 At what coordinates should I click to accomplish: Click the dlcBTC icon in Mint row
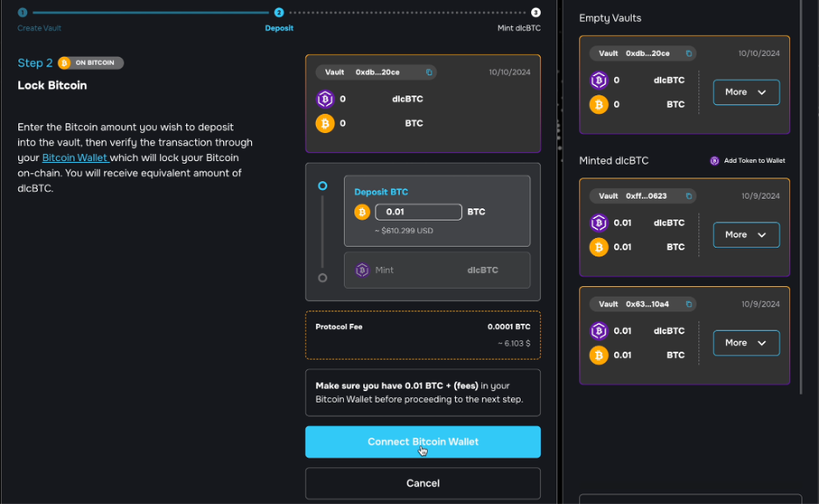pos(362,270)
